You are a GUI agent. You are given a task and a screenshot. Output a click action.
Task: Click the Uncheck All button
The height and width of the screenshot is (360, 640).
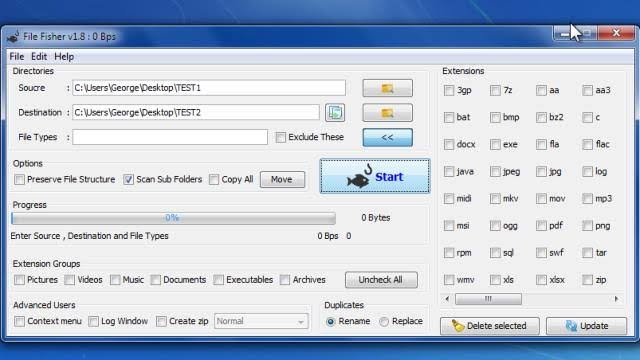coord(381,280)
